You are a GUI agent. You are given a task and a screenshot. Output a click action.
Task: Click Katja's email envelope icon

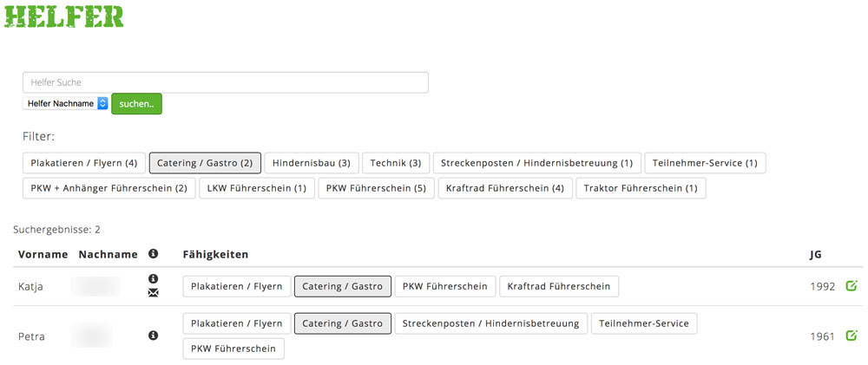point(154,293)
